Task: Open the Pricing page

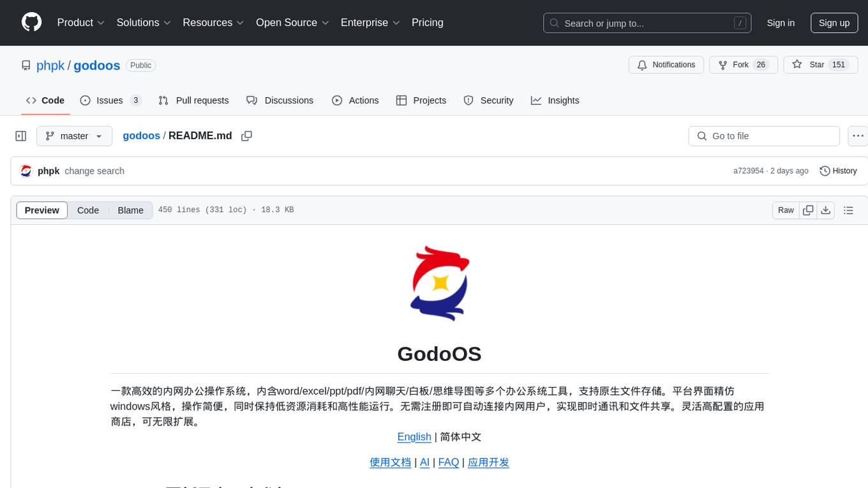Action: [x=428, y=22]
